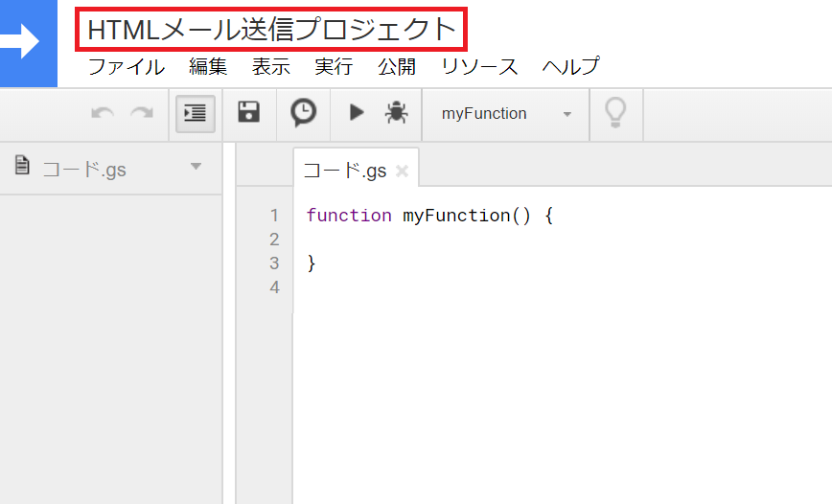Open project triggers clock icon
The height and width of the screenshot is (504, 832).
[x=304, y=112]
